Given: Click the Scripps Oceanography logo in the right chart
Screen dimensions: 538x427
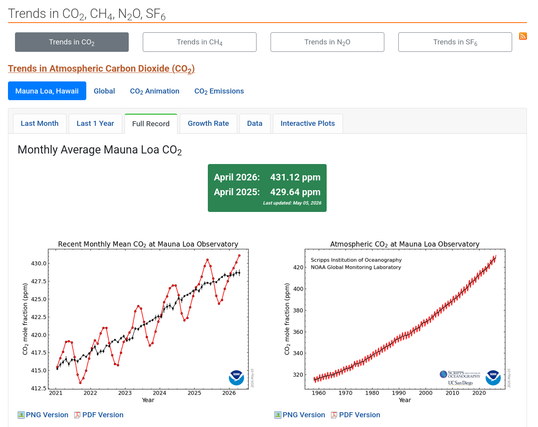Looking at the screenshot, I should [460, 378].
